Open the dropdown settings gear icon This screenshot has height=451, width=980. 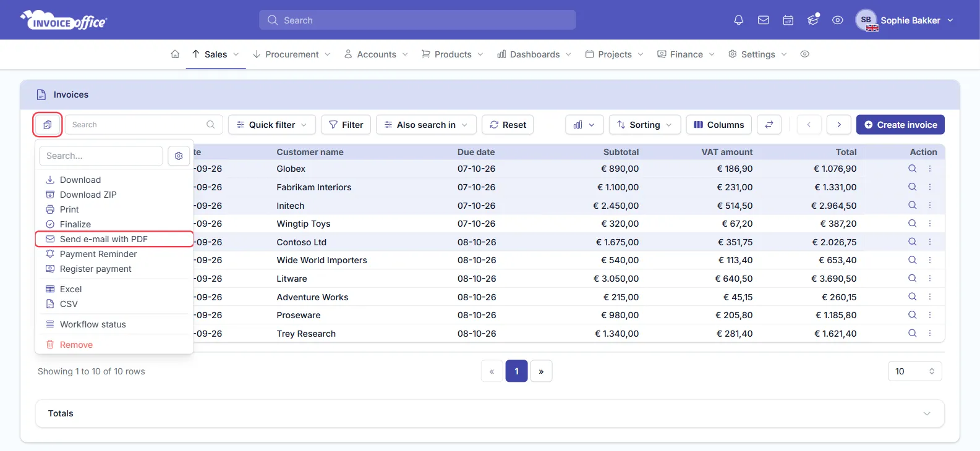[179, 156]
